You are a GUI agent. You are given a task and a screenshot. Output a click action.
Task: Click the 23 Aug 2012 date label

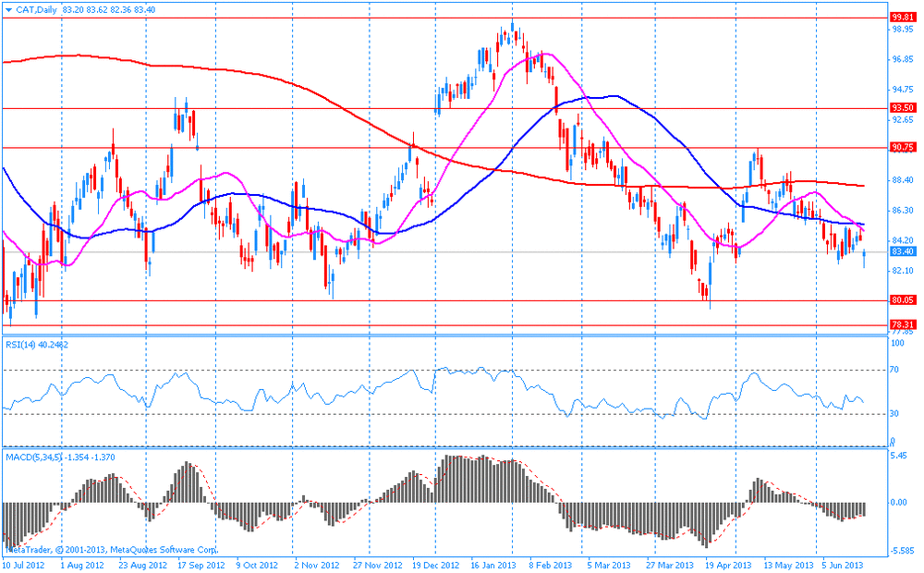[140, 566]
